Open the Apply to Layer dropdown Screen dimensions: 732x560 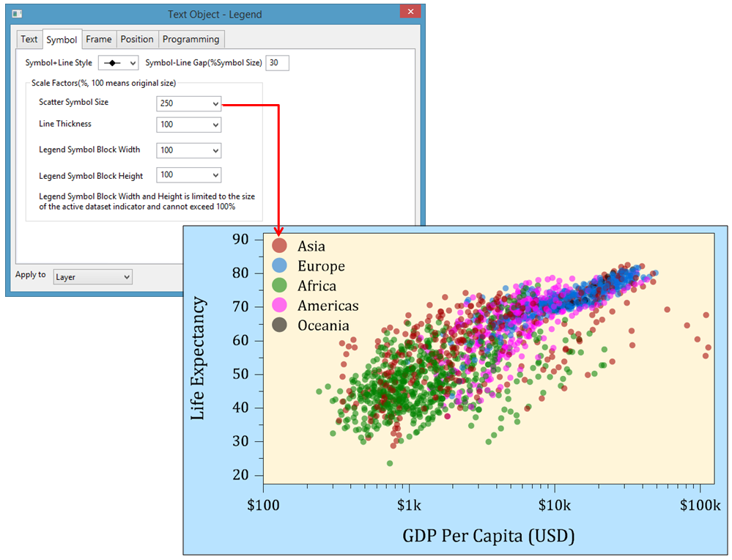click(92, 277)
